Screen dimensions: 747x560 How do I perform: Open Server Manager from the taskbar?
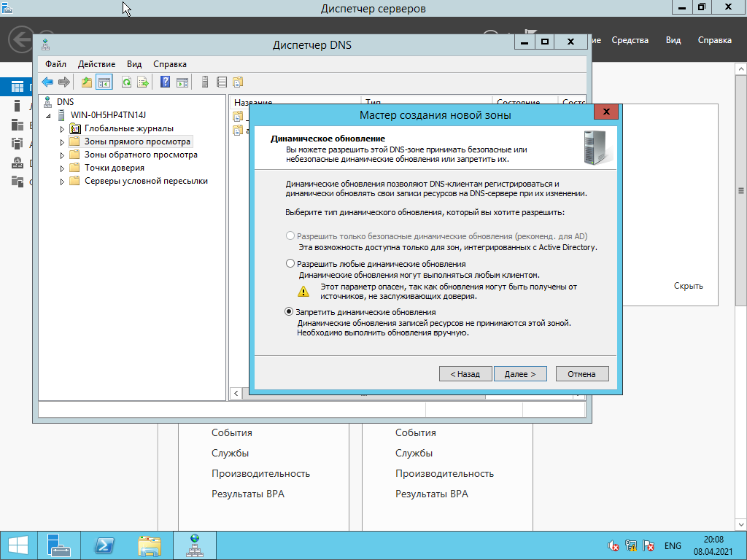click(58, 545)
